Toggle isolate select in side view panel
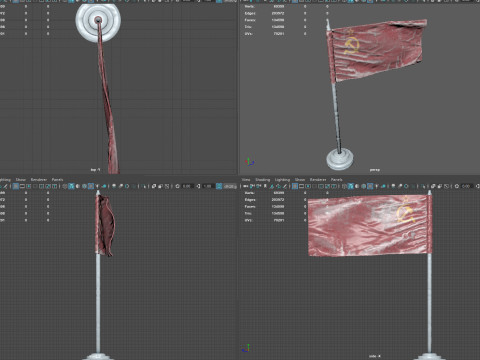 click(423, 186)
